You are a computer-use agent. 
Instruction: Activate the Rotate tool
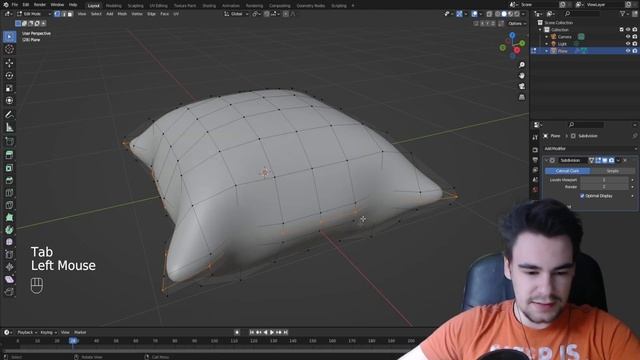[9, 76]
